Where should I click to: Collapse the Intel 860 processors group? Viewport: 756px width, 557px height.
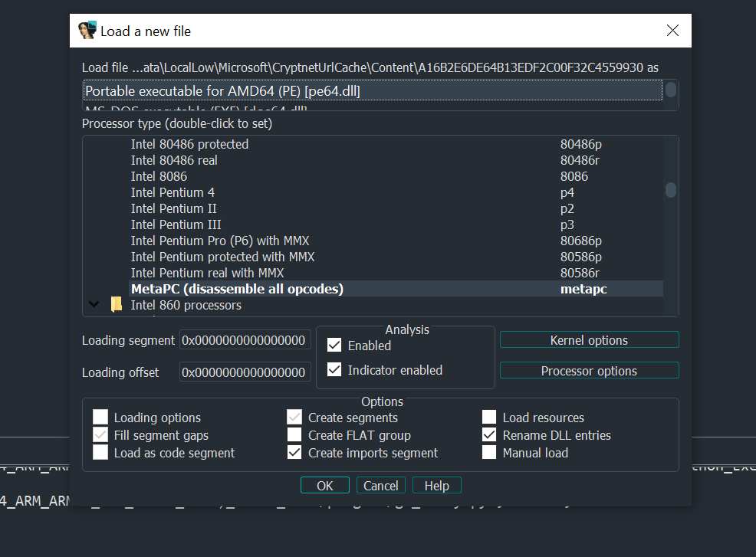click(x=94, y=304)
